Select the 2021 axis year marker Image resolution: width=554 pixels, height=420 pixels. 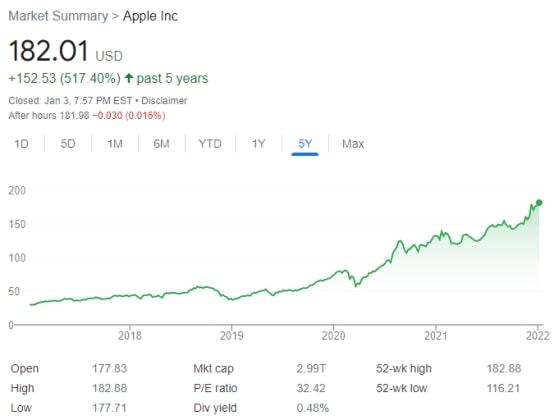(436, 335)
